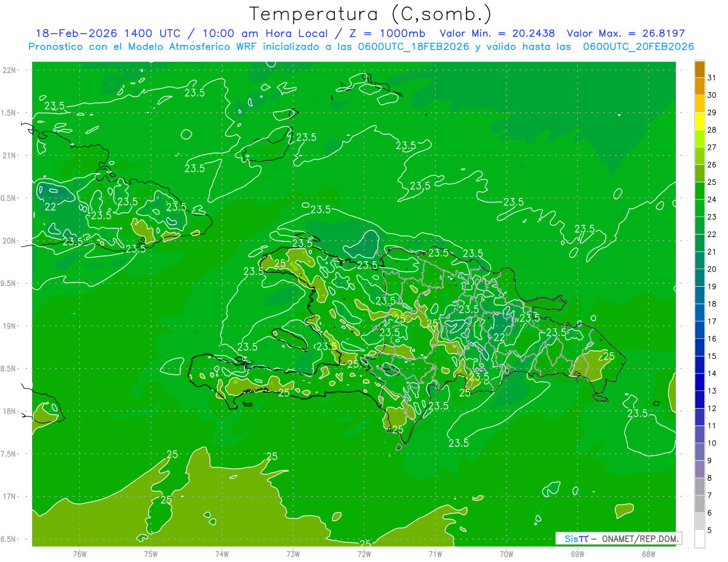This screenshot has width=728, height=562.
Task: Click the color bar label 11
Action: [712, 426]
